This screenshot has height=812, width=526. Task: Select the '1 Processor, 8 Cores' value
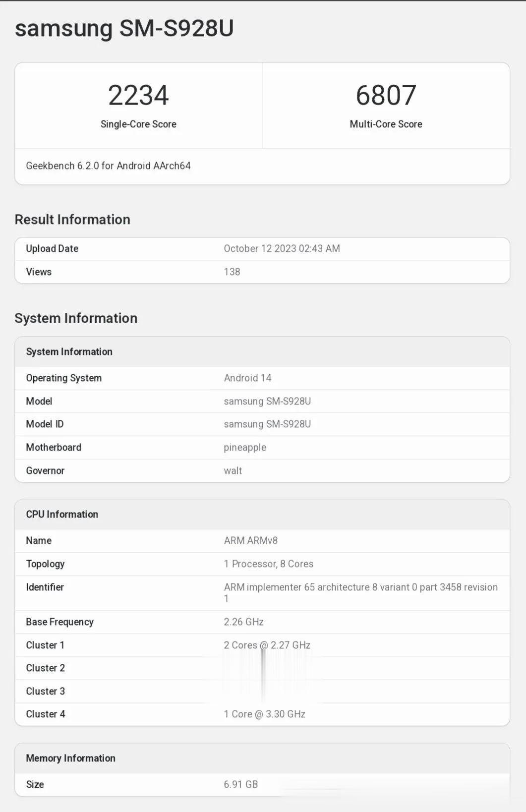[268, 564]
